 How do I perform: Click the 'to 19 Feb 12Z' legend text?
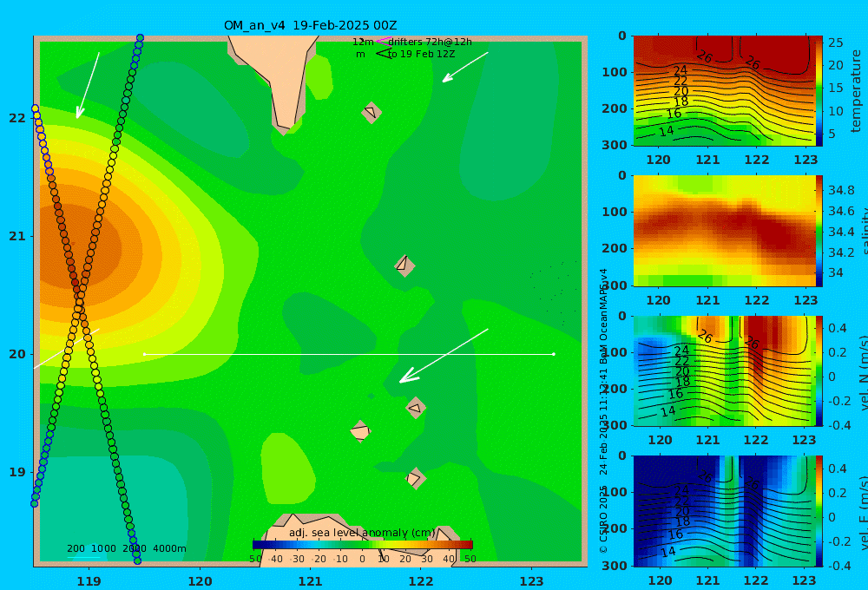[421, 55]
